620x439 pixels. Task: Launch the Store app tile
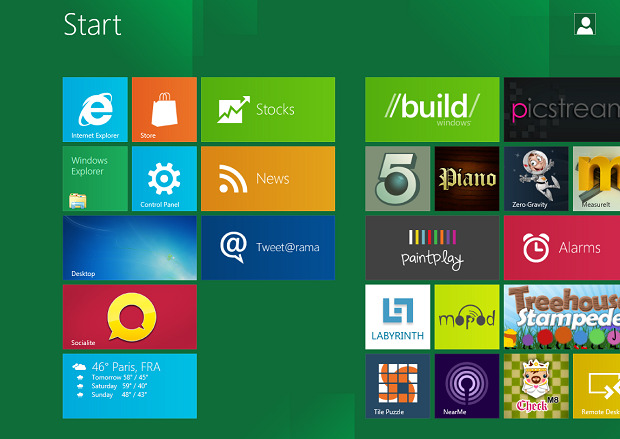click(x=164, y=109)
